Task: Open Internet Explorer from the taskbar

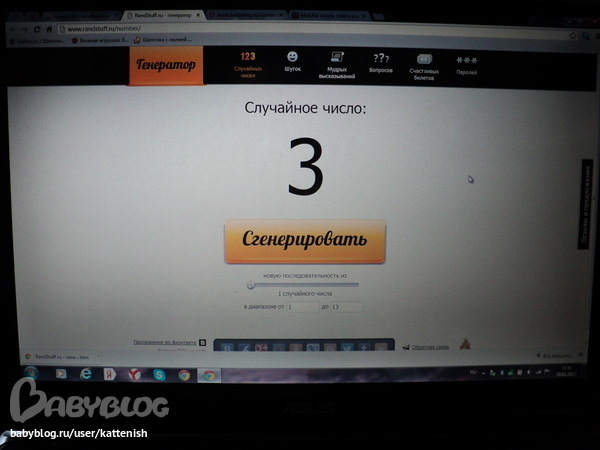Action: coord(86,374)
